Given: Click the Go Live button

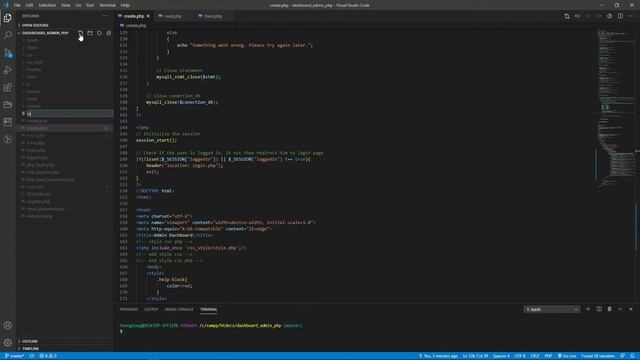Looking at the screenshot, I should 567,356.
